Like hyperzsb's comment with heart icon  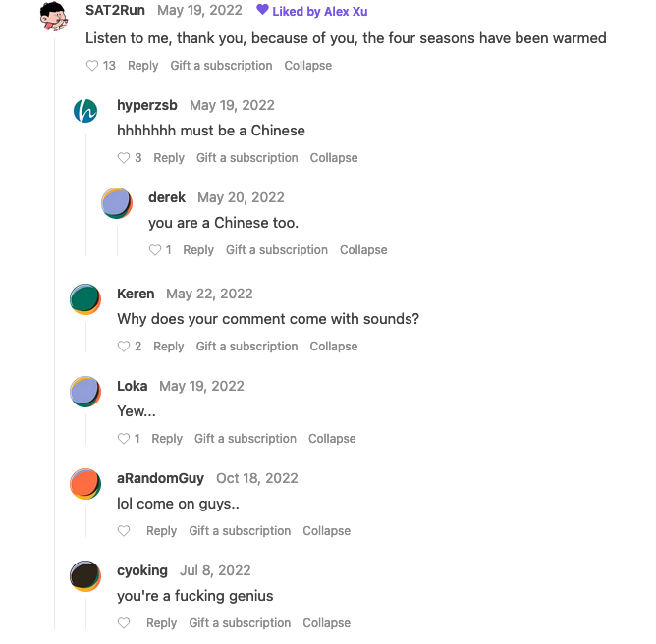(x=124, y=158)
